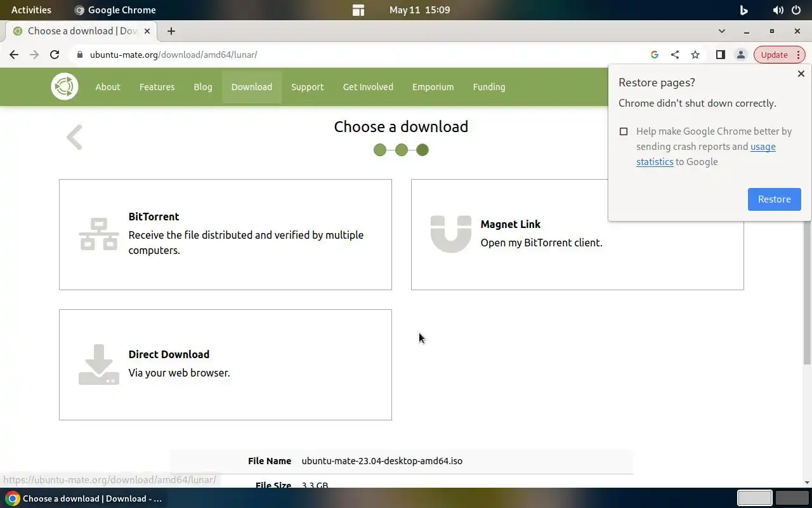812x508 pixels.
Task: Open a new tab with plus
Action: coord(171,31)
